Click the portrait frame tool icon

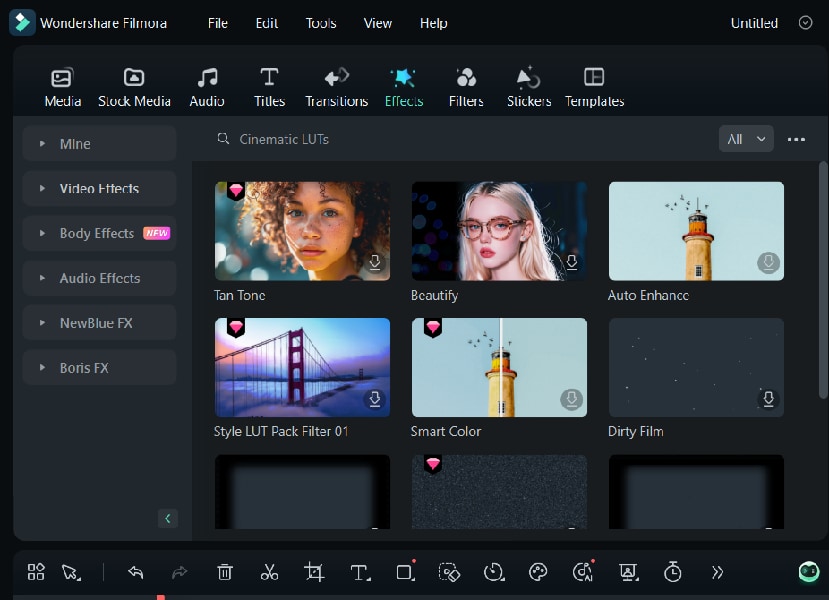[x=629, y=572]
